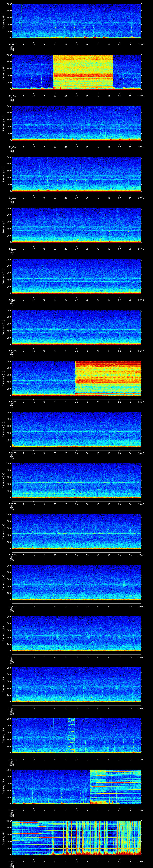This screenshot has height=868, width=153.
Task: Click the '3:18:00' start time label
Action: click(12, 147)
